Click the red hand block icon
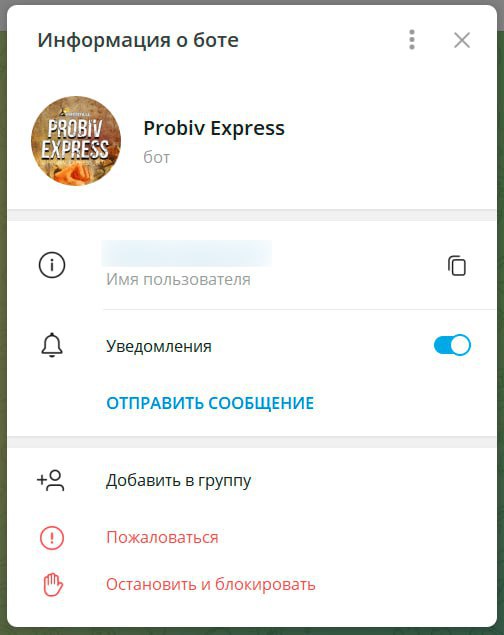This screenshot has height=635, width=504. 53,585
